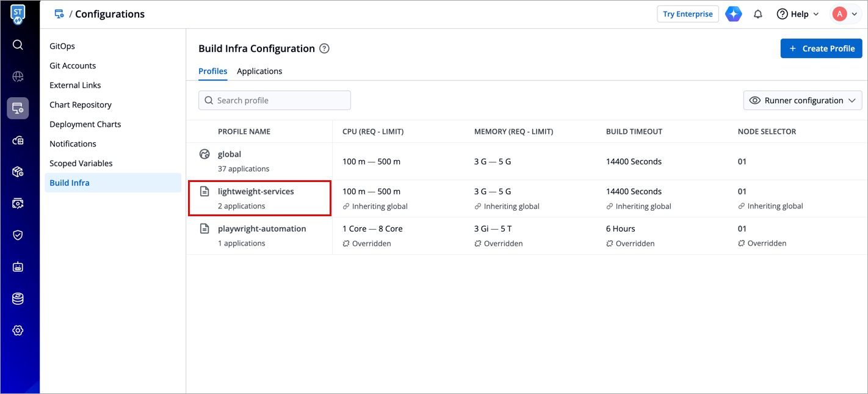
Task: Expand the user avatar account menu
Action: [845, 14]
